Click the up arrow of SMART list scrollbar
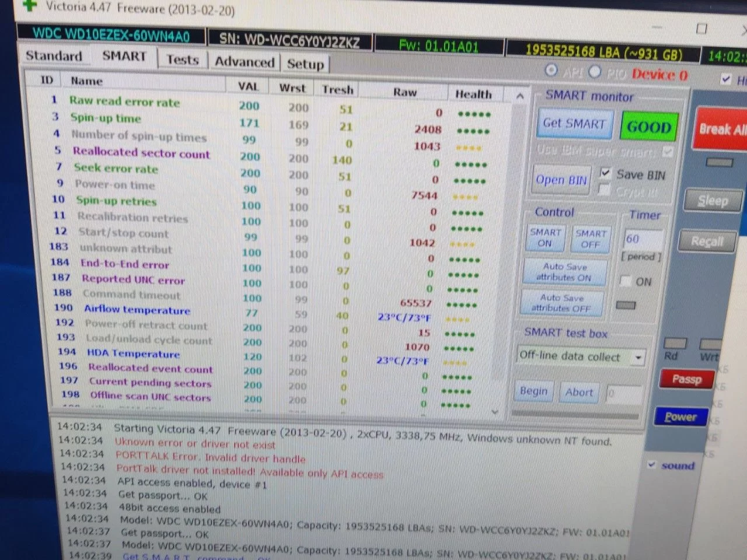Screen dimensions: 747x560 click(519, 96)
